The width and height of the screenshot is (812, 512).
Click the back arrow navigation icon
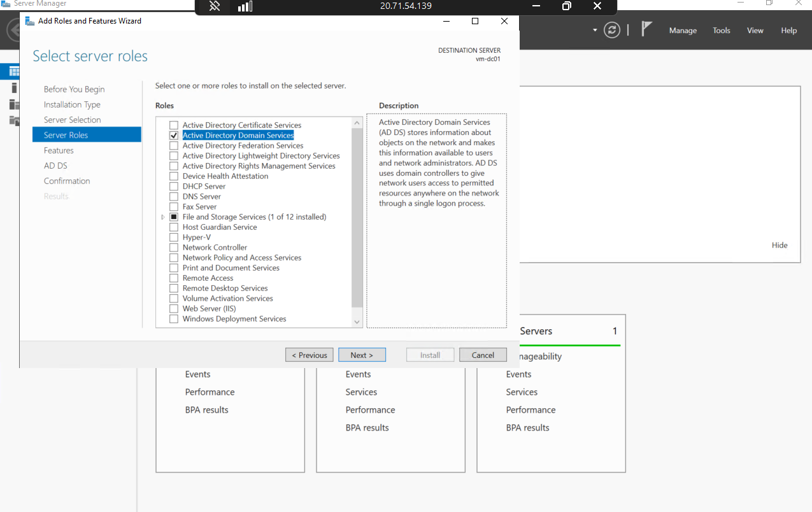pyautogui.click(x=13, y=31)
